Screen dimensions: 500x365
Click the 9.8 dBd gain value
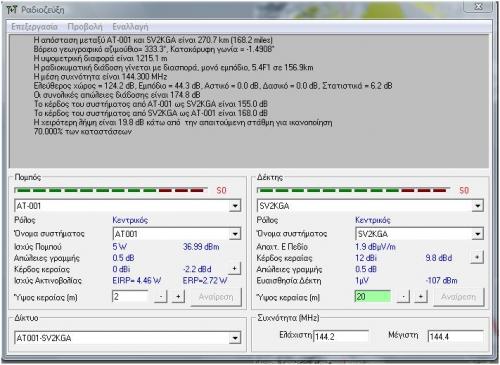click(x=439, y=258)
